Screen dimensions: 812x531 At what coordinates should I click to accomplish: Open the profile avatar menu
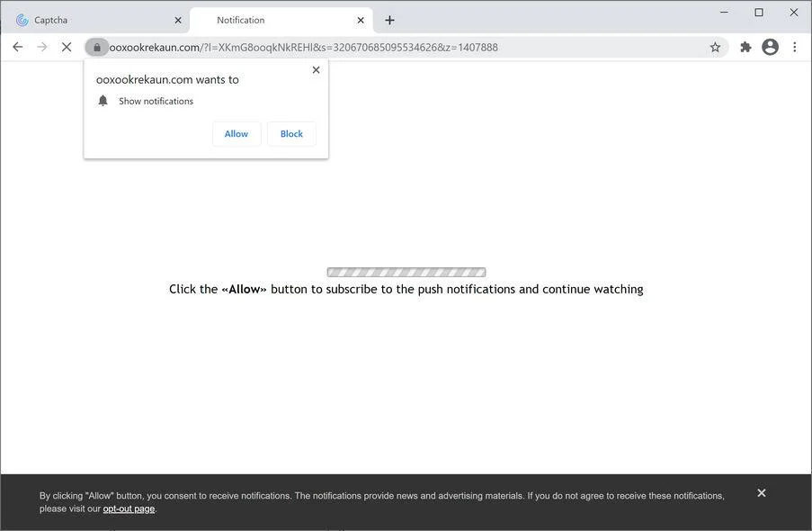(x=770, y=47)
